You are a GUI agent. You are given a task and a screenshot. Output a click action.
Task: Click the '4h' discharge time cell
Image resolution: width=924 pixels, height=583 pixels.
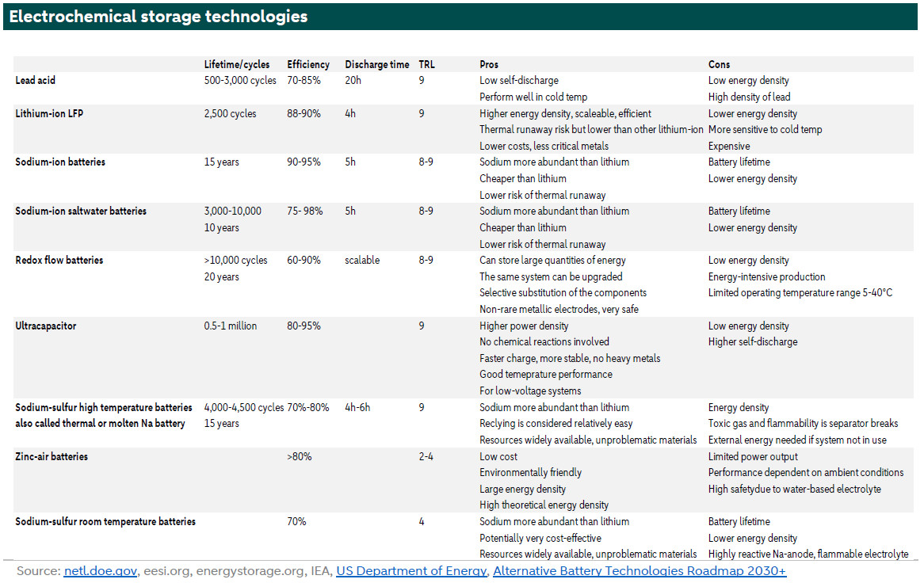350,113
